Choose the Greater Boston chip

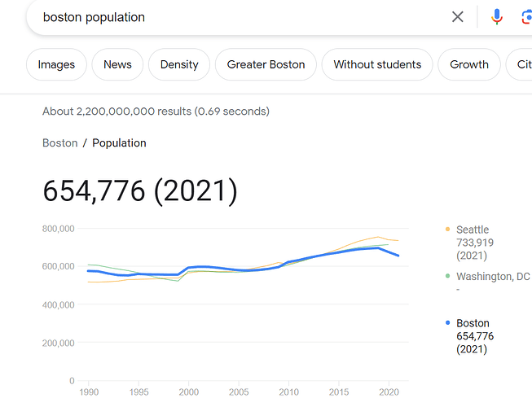coord(266,64)
